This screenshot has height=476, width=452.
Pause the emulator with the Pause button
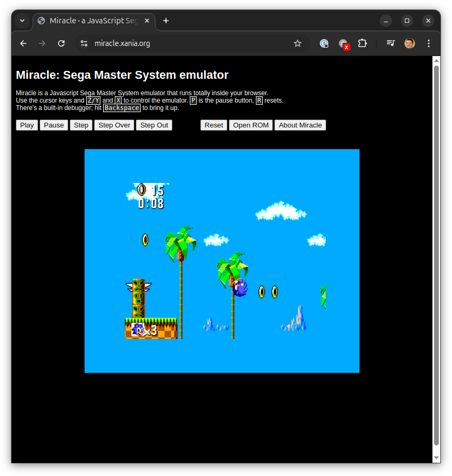54,125
